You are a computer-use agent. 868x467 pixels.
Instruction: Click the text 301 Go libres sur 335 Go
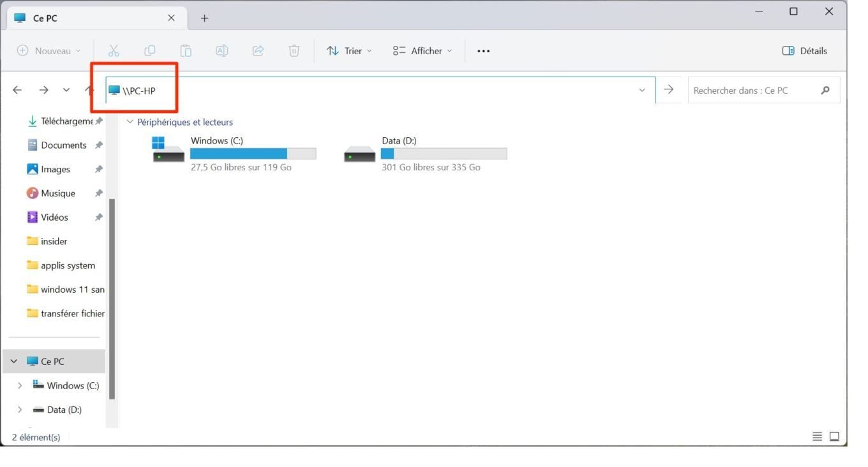431,167
